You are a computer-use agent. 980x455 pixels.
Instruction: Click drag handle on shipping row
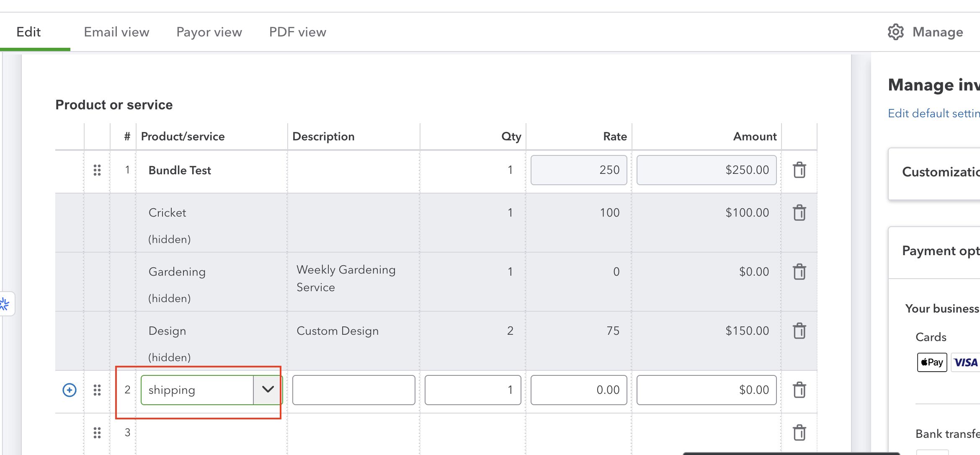pyautogui.click(x=97, y=390)
